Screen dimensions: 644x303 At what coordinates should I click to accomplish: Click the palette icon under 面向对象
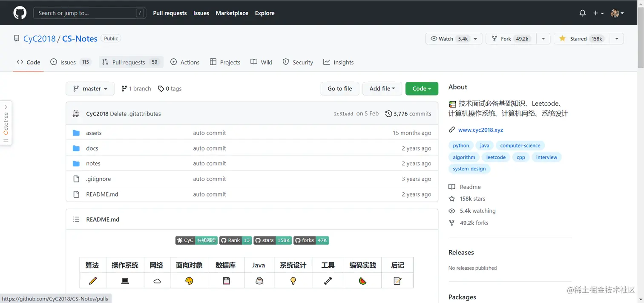tap(189, 281)
